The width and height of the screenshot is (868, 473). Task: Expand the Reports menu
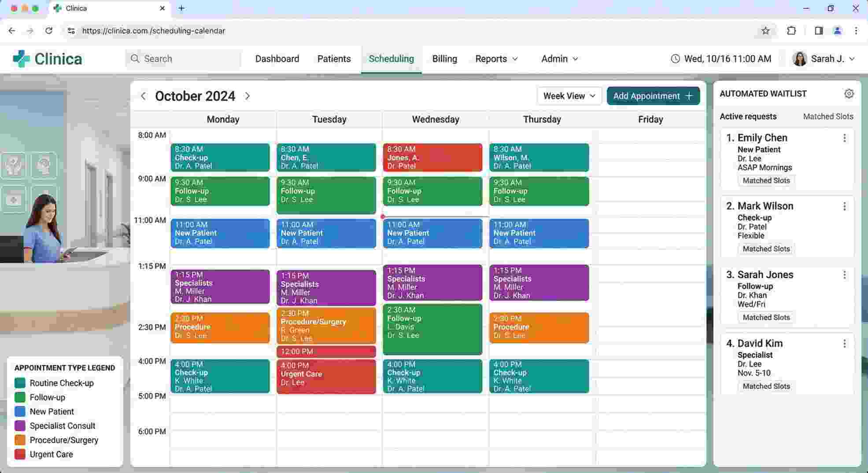coord(496,59)
